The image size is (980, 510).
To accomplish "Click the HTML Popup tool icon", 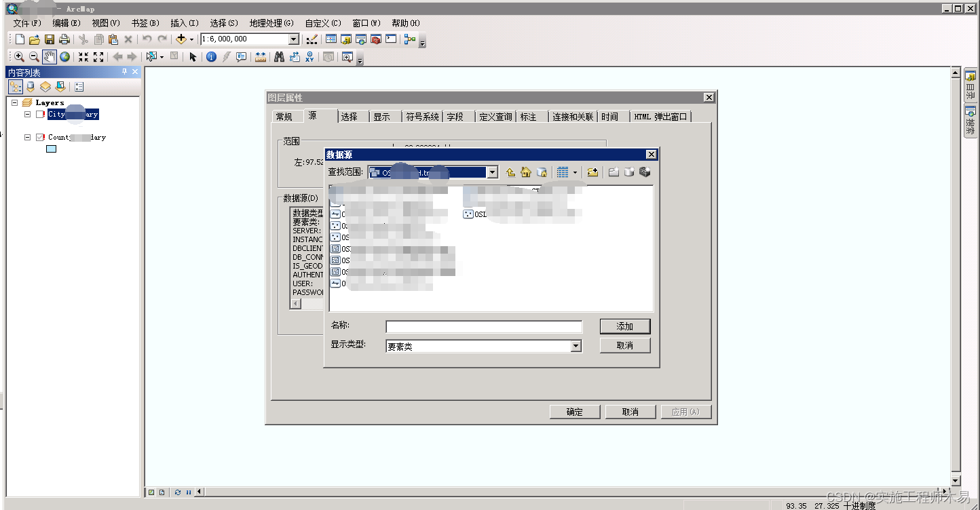I will [241, 57].
